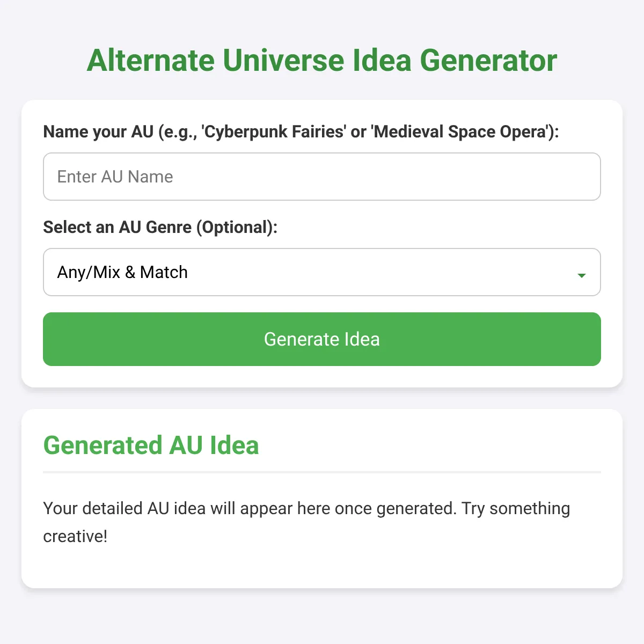The image size is (644, 644).
Task: Click the 'Alternate Universe Idea Generator' title
Action: click(321, 60)
